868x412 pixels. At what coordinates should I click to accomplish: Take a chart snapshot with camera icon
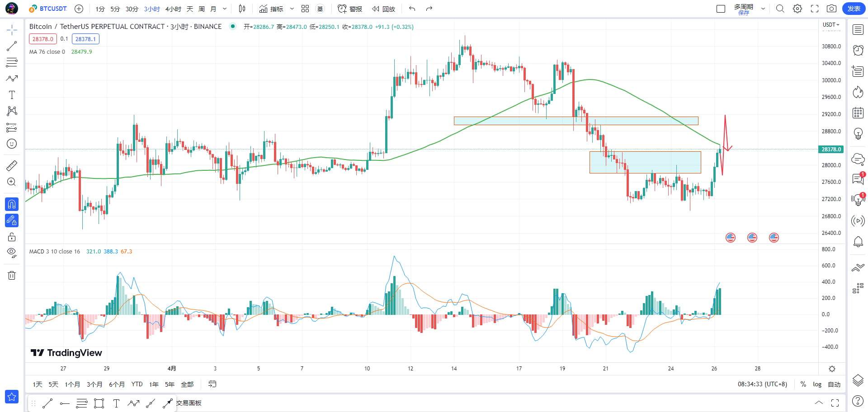[x=831, y=9]
